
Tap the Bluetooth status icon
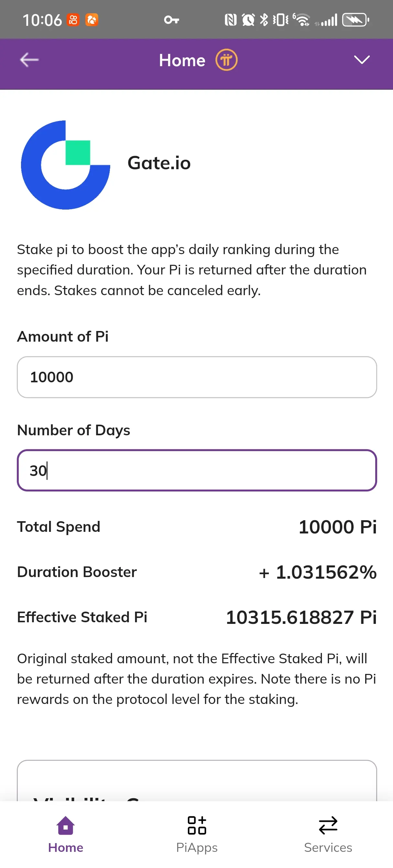[x=264, y=20]
